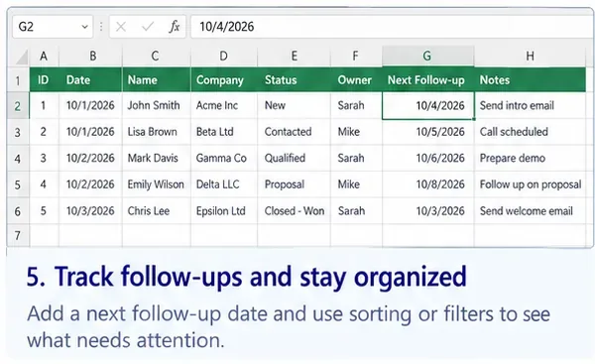This screenshot has height=364, width=595.
Task: Select the Prepare demo note
Action: pos(531,158)
